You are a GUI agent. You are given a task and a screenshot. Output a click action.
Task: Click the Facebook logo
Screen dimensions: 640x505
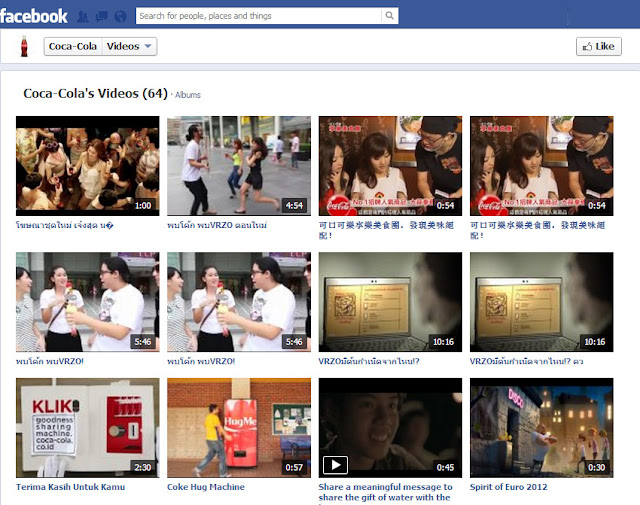(35, 16)
